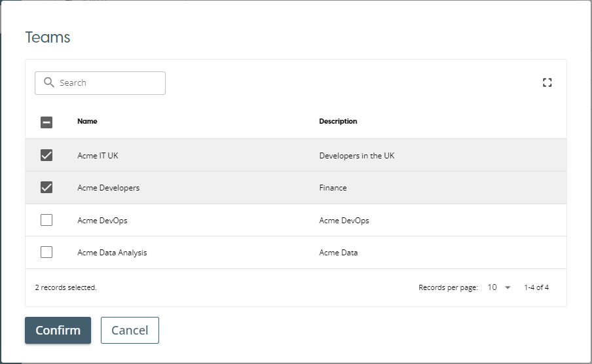Click the fullscreen expand icon
This screenshot has width=592, height=364.
(547, 82)
